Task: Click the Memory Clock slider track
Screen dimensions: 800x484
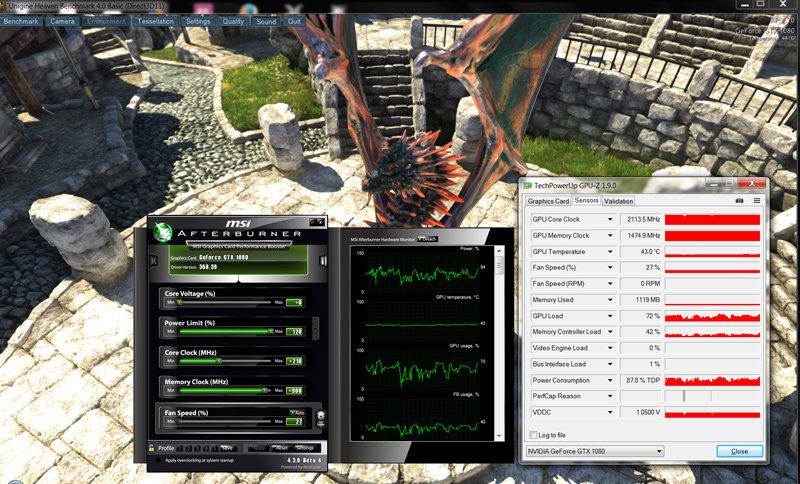Action: click(224, 390)
